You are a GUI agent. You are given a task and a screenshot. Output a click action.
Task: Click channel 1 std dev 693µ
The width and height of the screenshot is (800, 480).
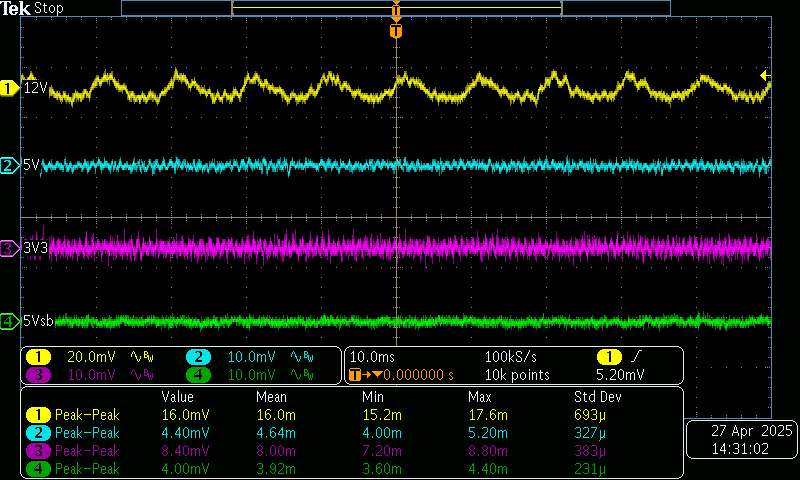click(x=590, y=415)
